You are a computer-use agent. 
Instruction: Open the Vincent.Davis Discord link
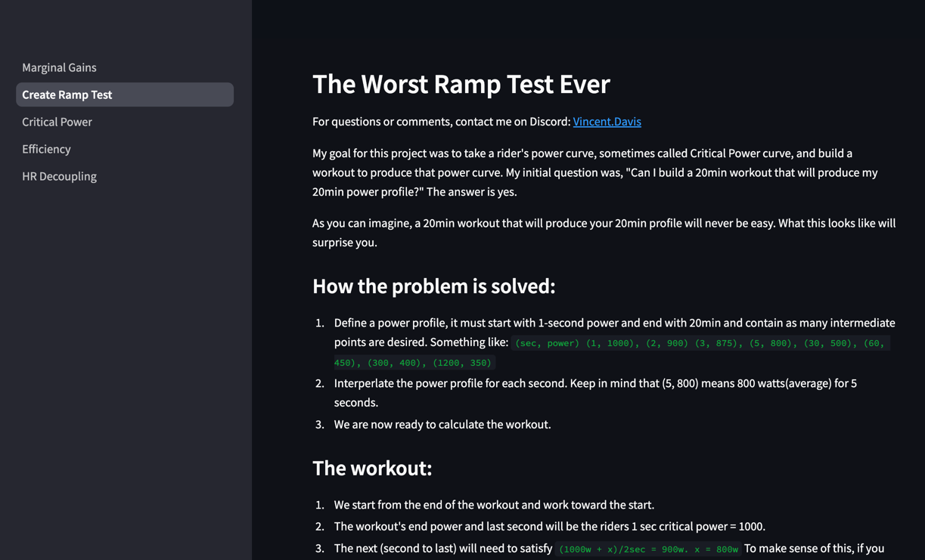[607, 122]
